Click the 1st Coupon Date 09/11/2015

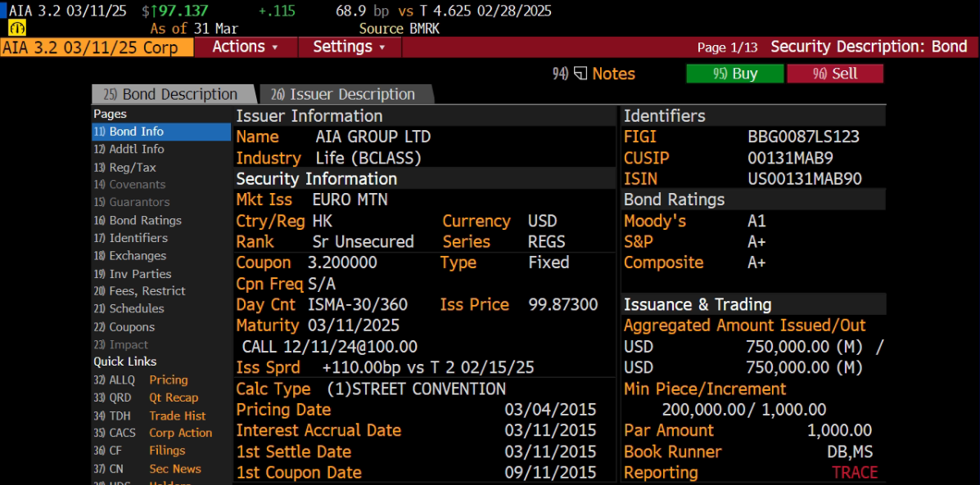pos(551,473)
